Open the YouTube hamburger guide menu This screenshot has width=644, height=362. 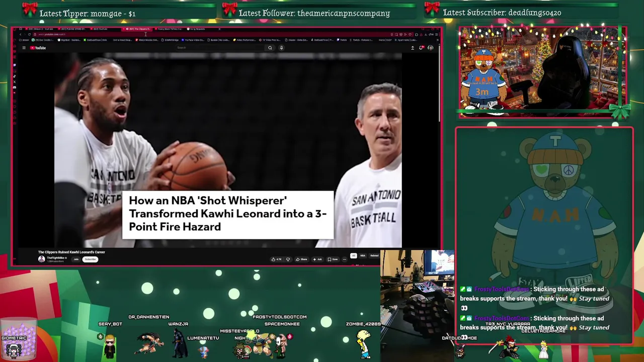24,48
